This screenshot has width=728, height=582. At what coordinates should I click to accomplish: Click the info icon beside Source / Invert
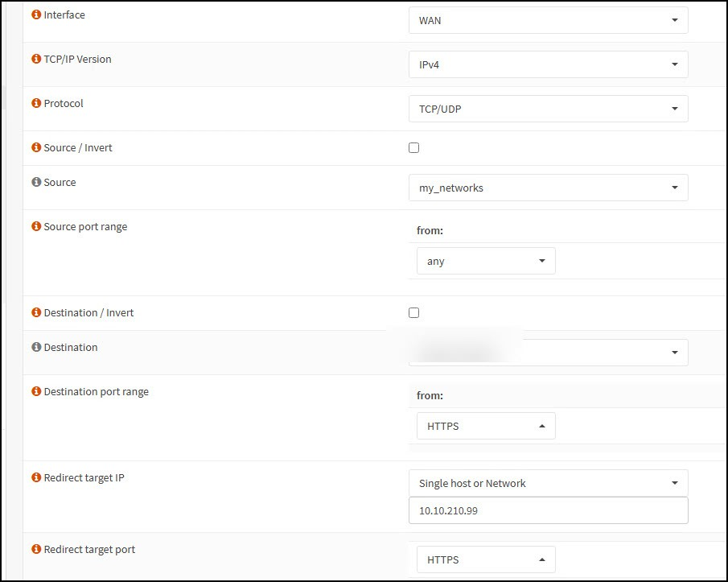click(36, 148)
